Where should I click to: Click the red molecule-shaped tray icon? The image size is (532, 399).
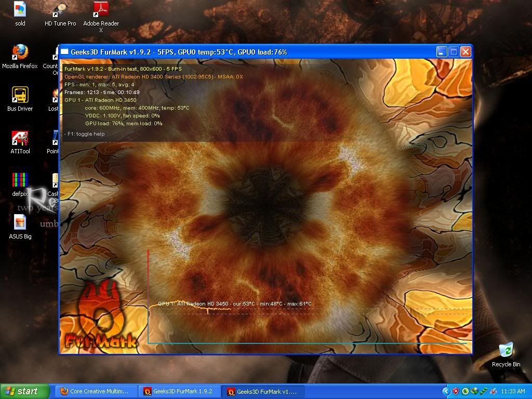494,391
